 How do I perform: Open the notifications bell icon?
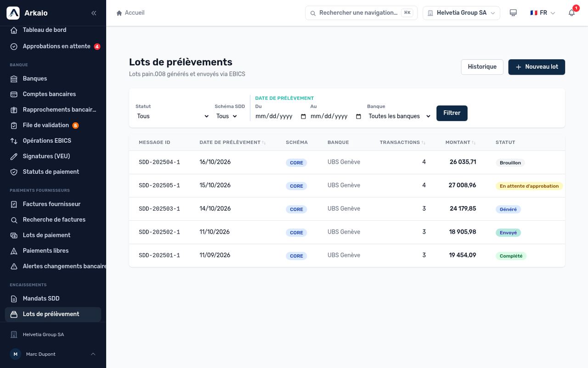(571, 13)
